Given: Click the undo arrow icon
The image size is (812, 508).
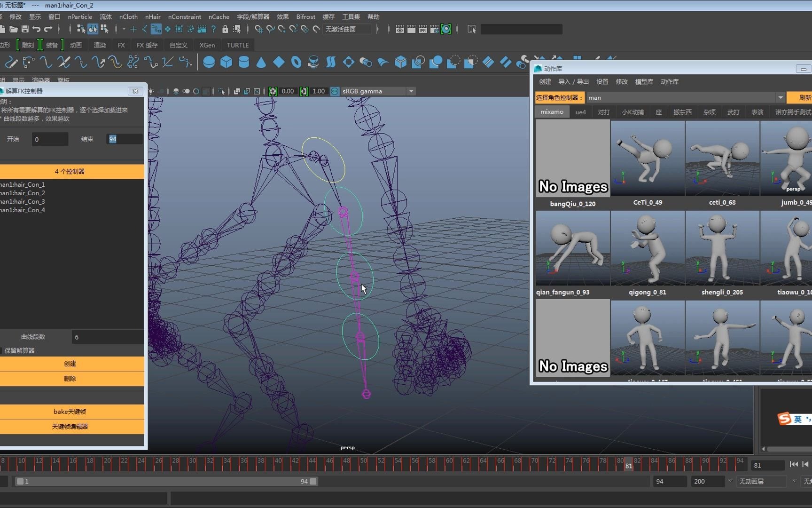Looking at the screenshot, I should click(36, 29).
